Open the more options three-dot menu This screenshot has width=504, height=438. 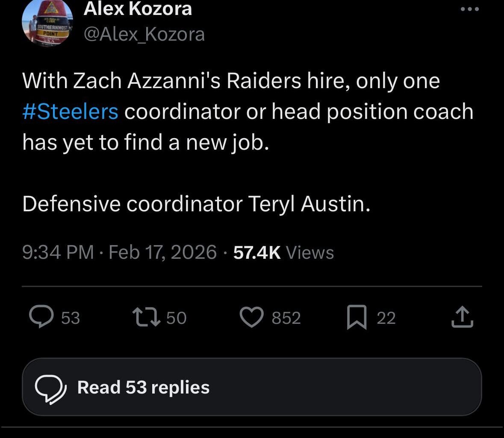tap(469, 9)
